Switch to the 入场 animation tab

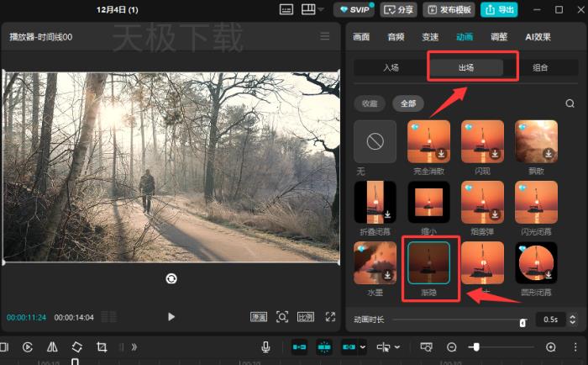[391, 67]
